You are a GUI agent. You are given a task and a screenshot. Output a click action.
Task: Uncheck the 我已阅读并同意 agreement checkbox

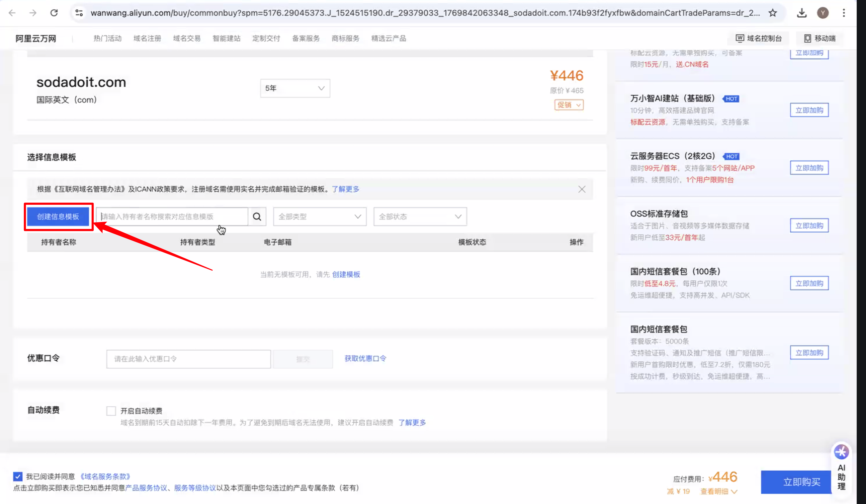18,477
